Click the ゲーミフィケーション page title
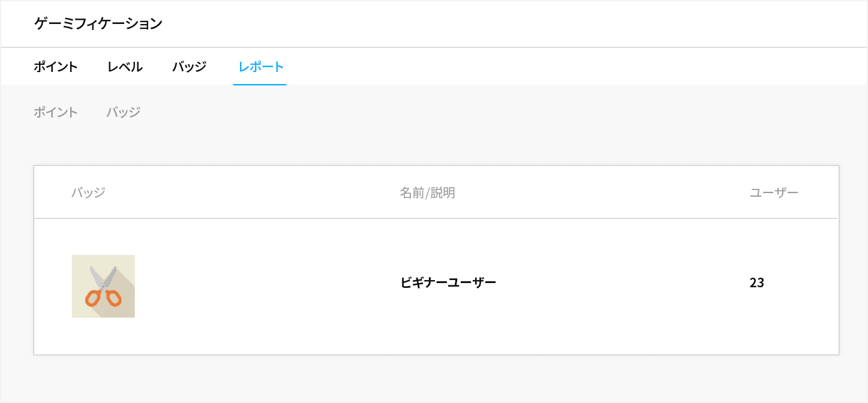 (x=98, y=24)
